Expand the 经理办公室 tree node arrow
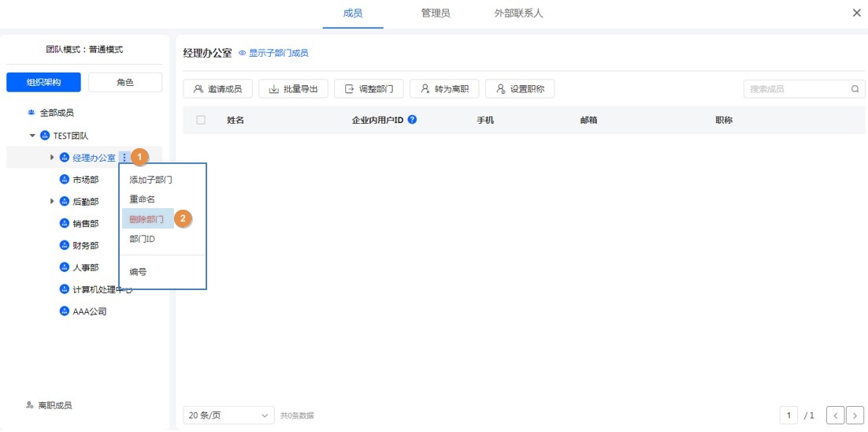 point(52,158)
